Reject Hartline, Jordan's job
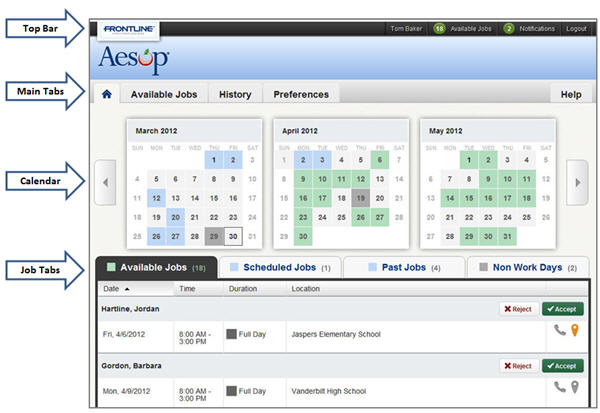 pyautogui.click(x=519, y=309)
